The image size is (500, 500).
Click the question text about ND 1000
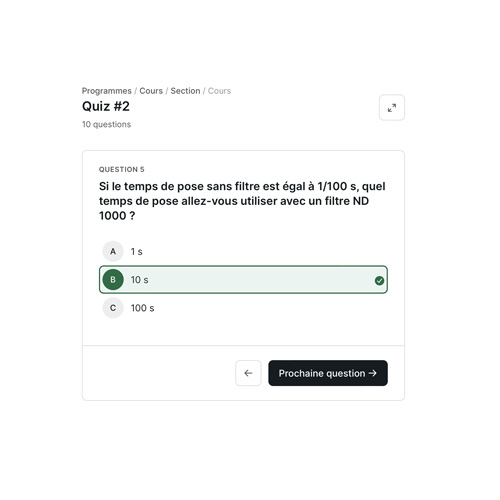(242, 201)
